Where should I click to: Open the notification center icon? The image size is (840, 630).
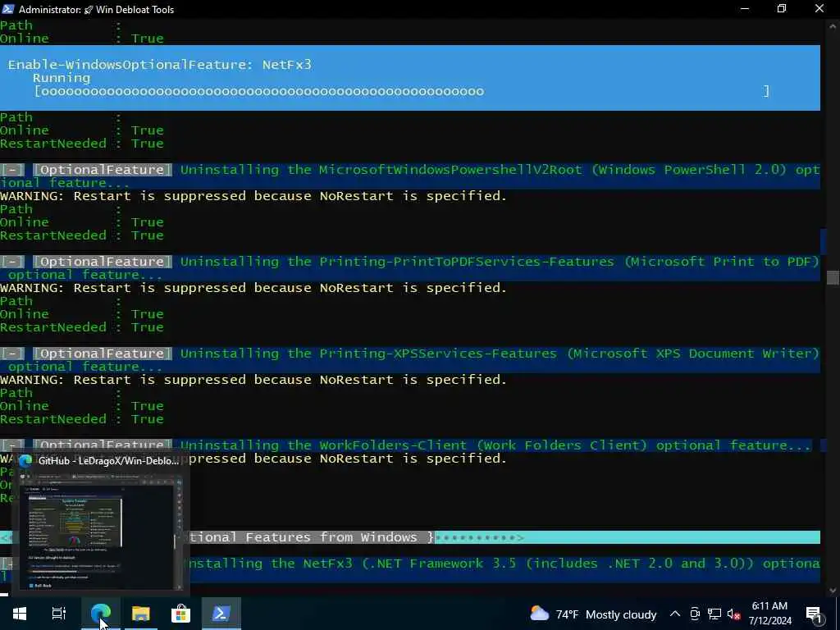814,614
